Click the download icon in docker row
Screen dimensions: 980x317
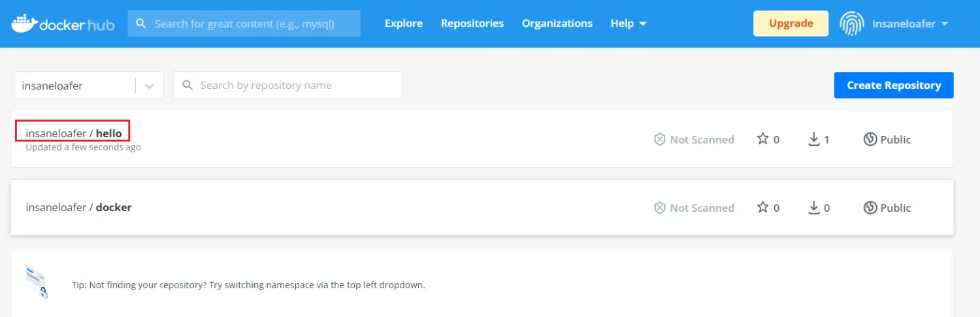(814, 208)
